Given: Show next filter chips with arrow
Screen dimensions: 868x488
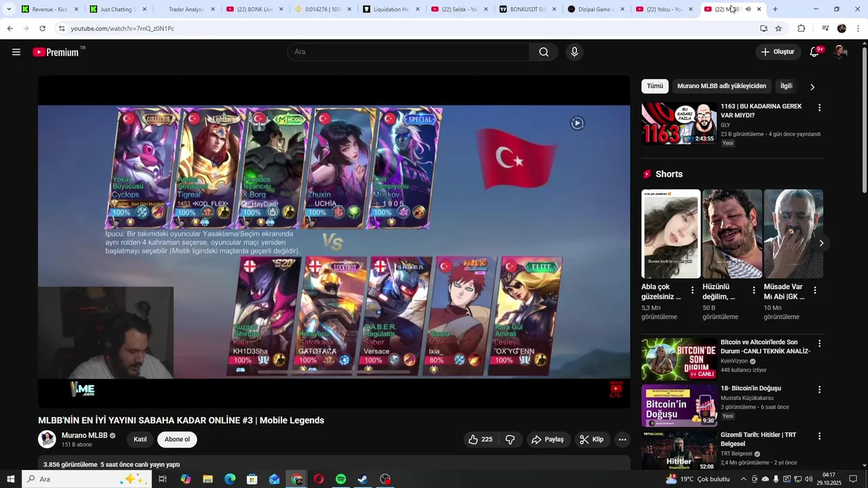Looking at the screenshot, I should click(812, 87).
